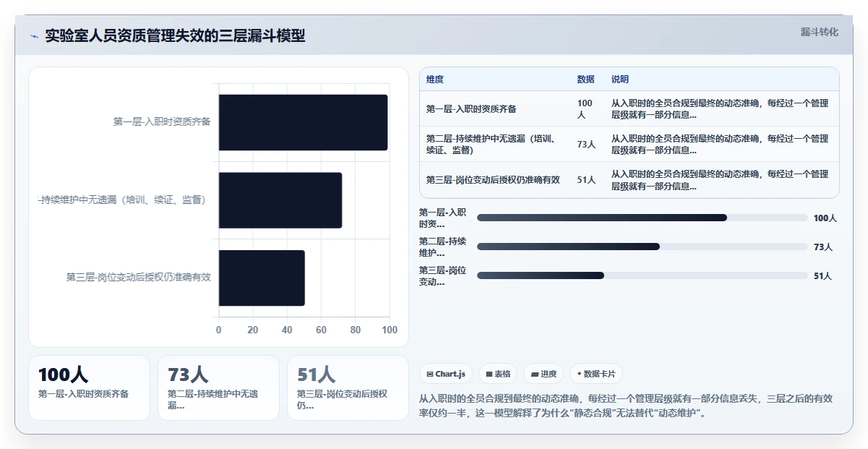The image size is (868, 449).
Task: Click the summary paragraph at the bottom
Action: pyautogui.click(x=627, y=406)
